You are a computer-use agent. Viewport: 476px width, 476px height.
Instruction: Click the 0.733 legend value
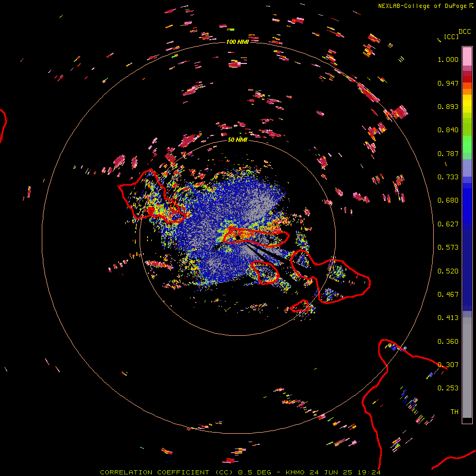(x=448, y=177)
